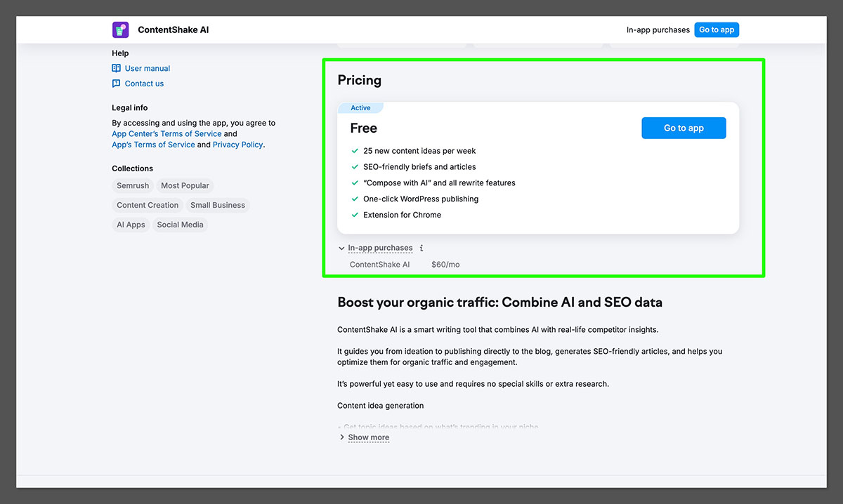Click the info icon beside In-app purchases
The height and width of the screenshot is (504, 843).
click(x=421, y=248)
